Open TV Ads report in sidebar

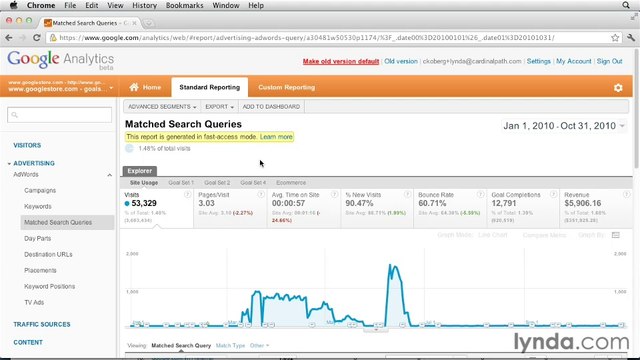(34, 302)
